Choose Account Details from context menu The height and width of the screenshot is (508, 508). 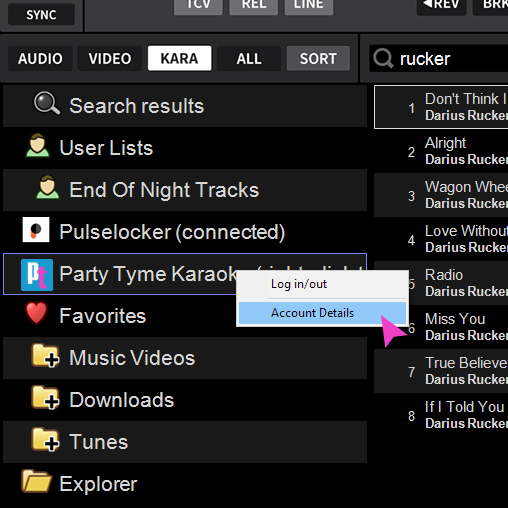(x=322, y=313)
